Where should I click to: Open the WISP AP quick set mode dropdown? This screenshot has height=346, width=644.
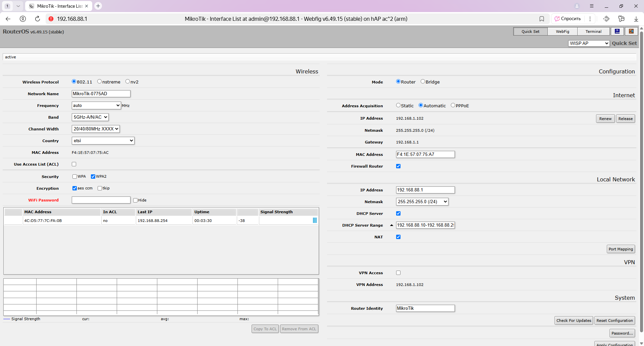tap(589, 43)
